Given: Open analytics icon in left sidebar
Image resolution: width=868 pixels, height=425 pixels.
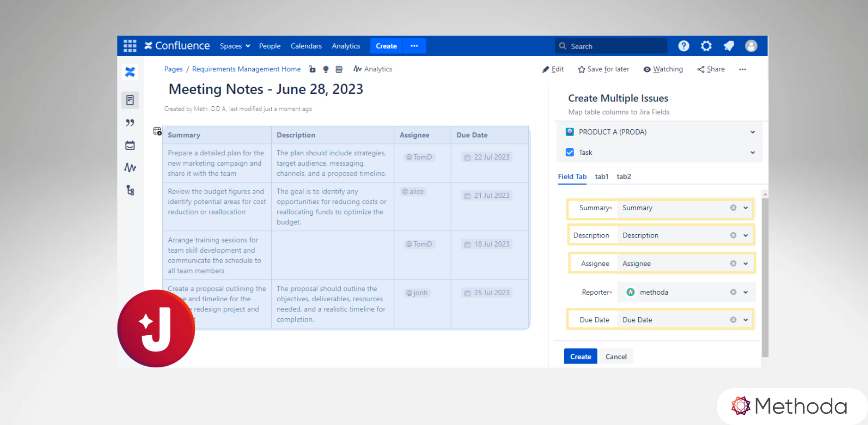Looking at the screenshot, I should click(x=130, y=168).
